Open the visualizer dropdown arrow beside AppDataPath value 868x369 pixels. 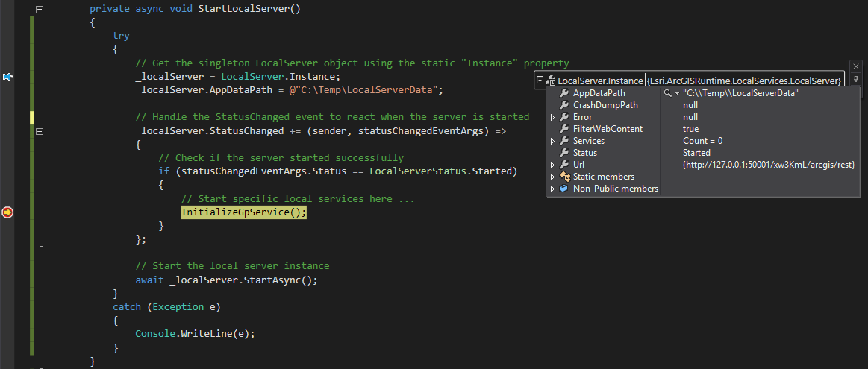(676, 93)
